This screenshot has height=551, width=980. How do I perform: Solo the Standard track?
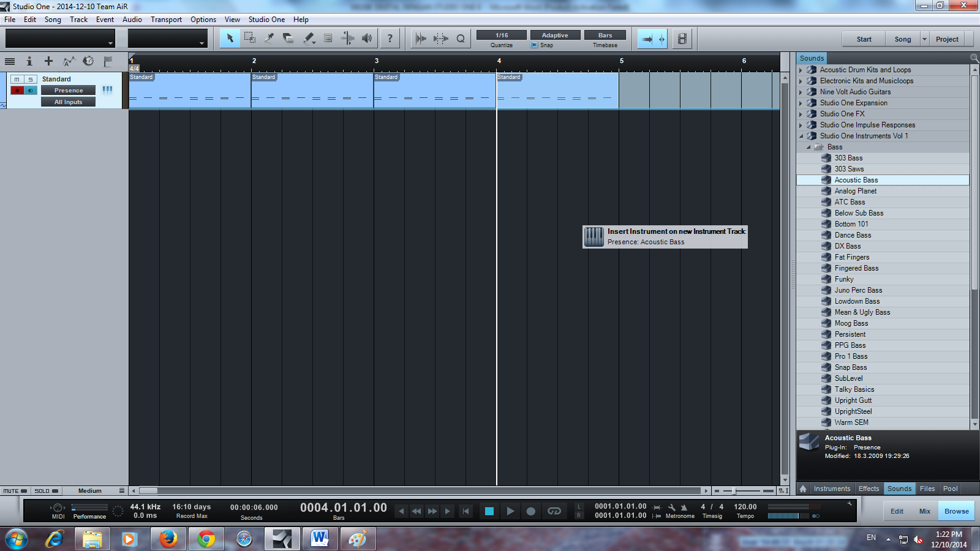31,79
